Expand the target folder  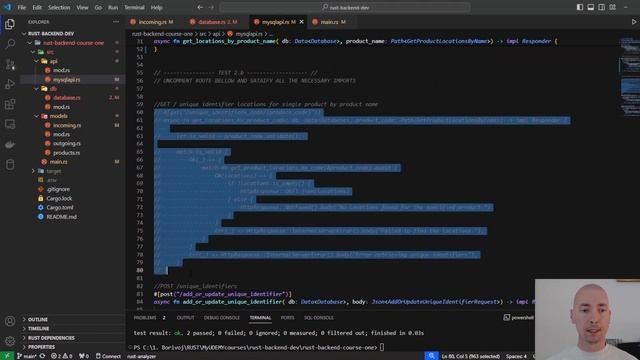pos(33,171)
